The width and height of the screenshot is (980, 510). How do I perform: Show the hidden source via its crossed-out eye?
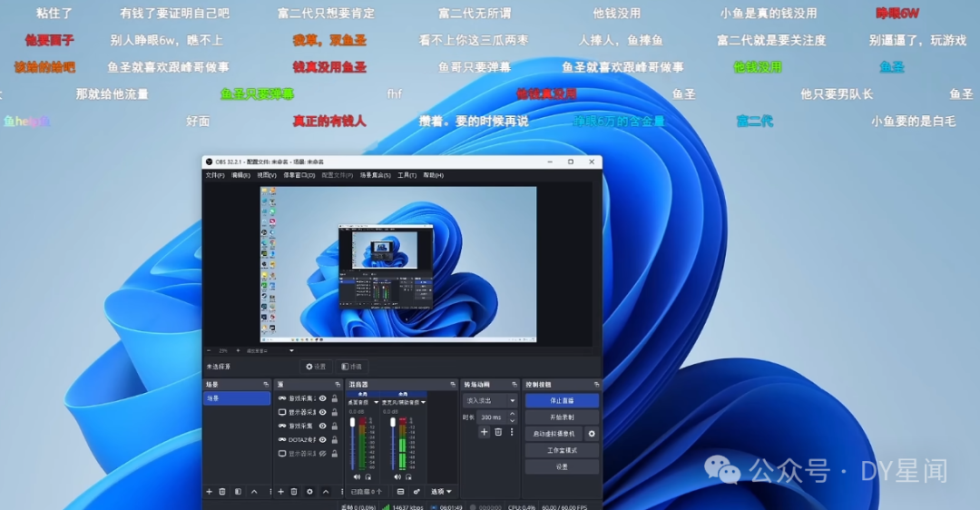tap(322, 454)
